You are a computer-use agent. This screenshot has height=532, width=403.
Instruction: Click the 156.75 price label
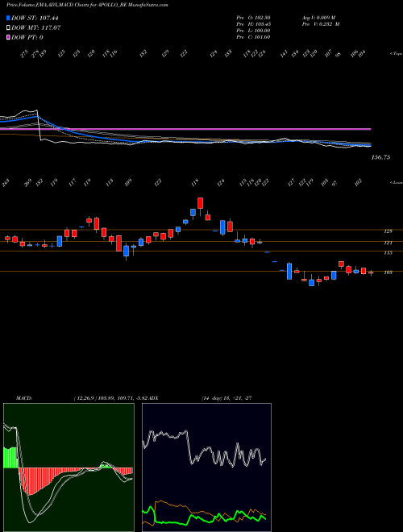point(380,157)
